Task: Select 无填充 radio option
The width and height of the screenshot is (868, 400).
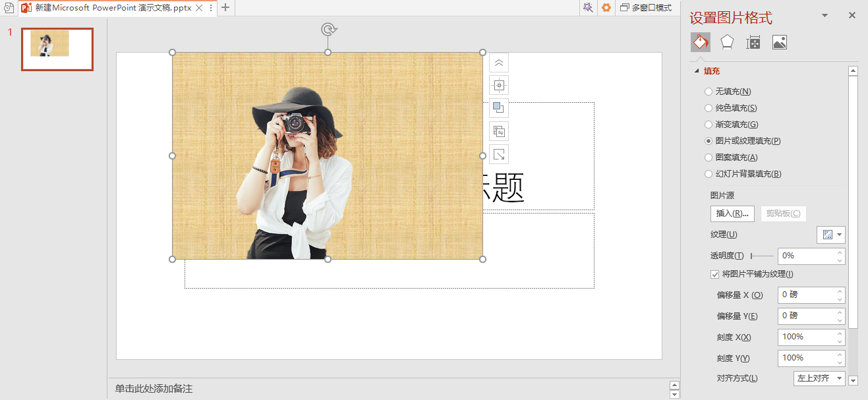Action: click(x=709, y=92)
